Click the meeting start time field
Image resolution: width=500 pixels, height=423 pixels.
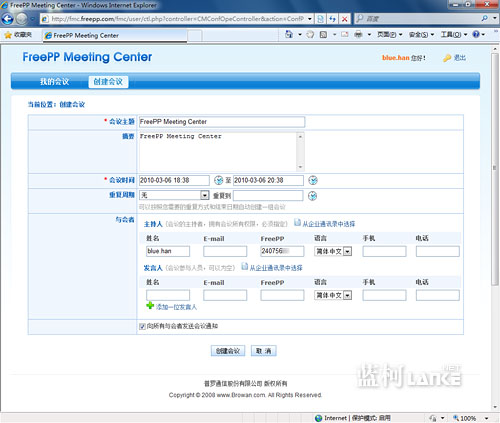click(174, 180)
